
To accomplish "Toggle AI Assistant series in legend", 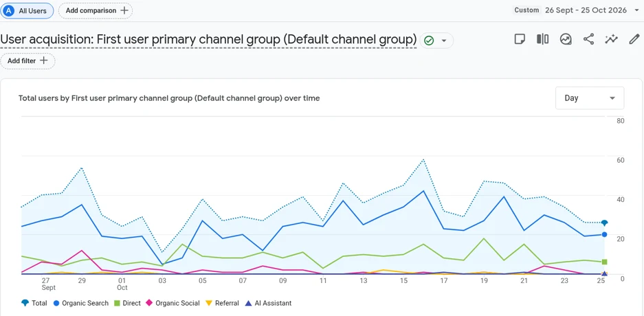I will [x=268, y=303].
